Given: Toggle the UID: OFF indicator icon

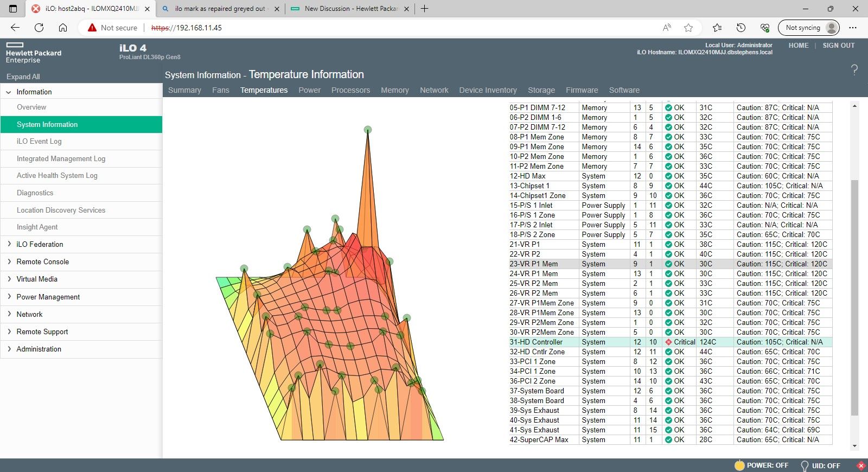Looking at the screenshot, I should coord(805,465).
